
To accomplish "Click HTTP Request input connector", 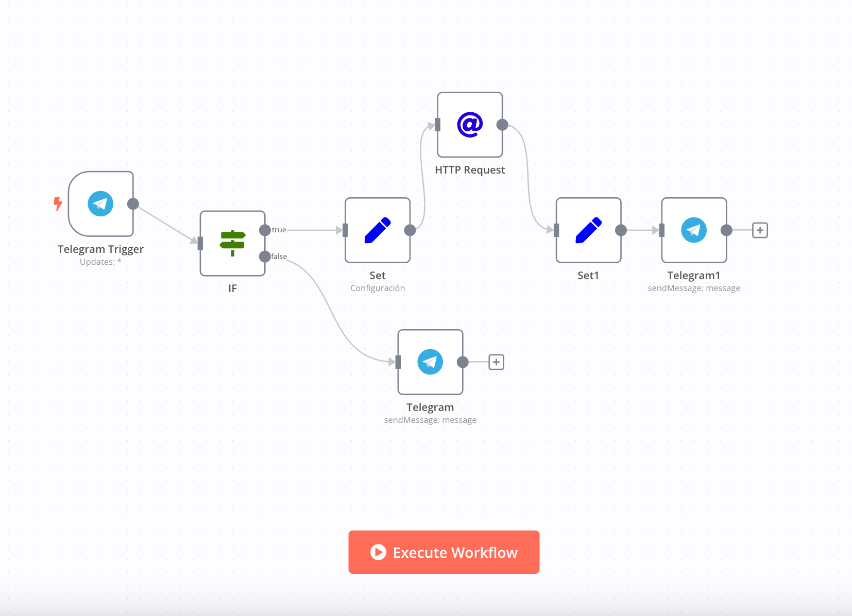I will [438, 125].
